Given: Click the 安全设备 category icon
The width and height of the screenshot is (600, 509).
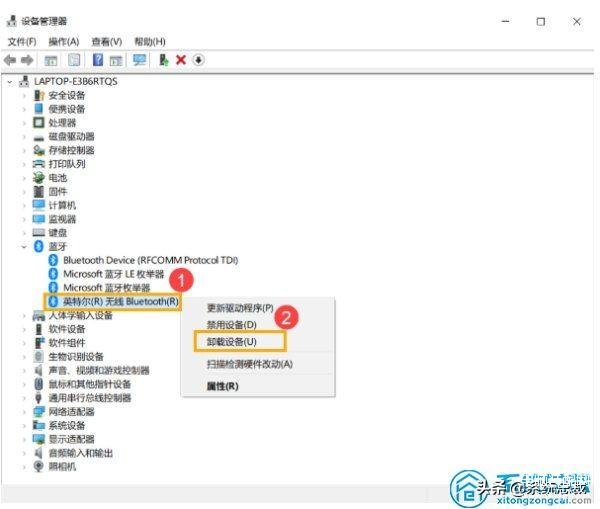Looking at the screenshot, I should (x=39, y=95).
